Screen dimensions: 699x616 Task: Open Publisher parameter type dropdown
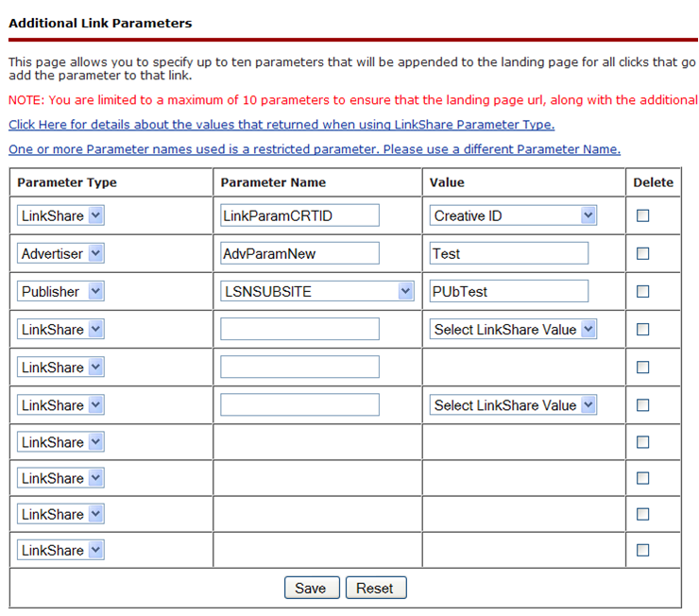tap(60, 291)
